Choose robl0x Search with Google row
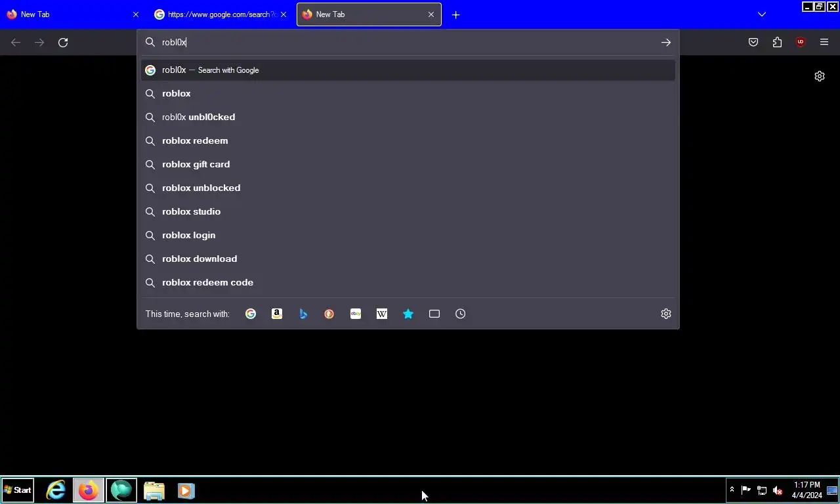 point(408,70)
